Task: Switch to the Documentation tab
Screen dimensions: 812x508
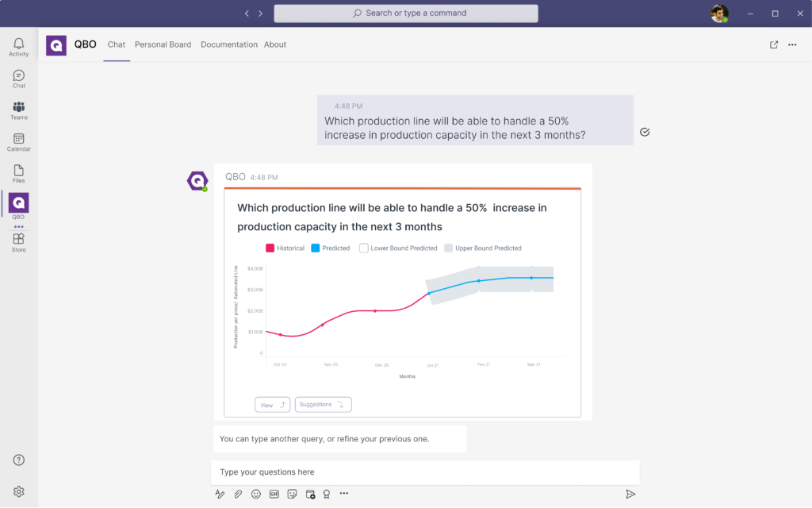Action: coord(229,44)
